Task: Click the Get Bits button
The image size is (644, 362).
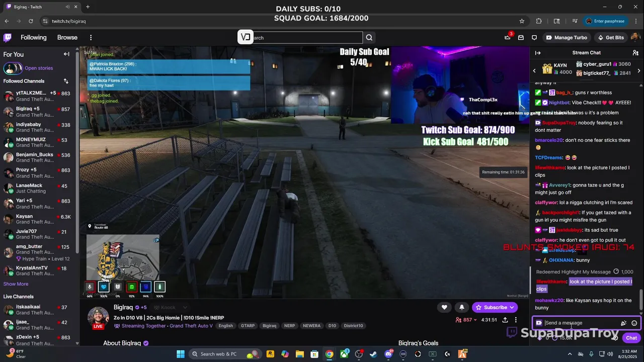Action: tap(611, 38)
